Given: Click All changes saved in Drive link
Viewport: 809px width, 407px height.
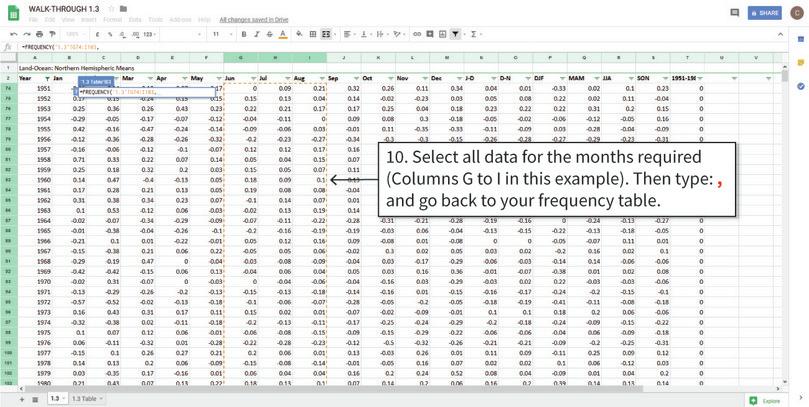Looking at the screenshot, I should (254, 20).
